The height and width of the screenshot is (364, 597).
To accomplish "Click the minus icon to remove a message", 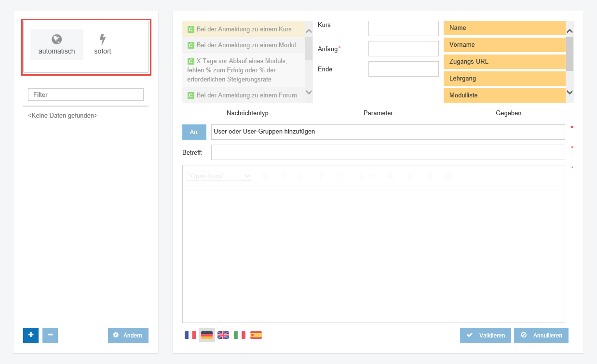I will click(50, 335).
